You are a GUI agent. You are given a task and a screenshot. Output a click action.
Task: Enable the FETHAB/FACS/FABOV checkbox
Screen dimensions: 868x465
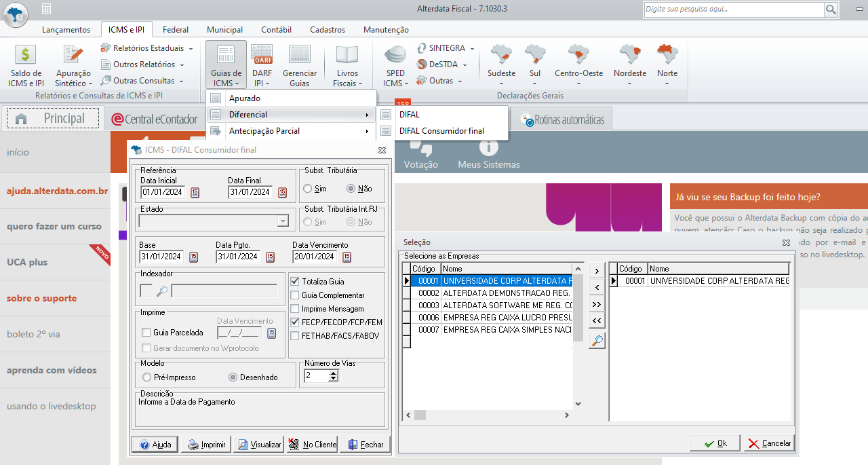click(x=295, y=335)
